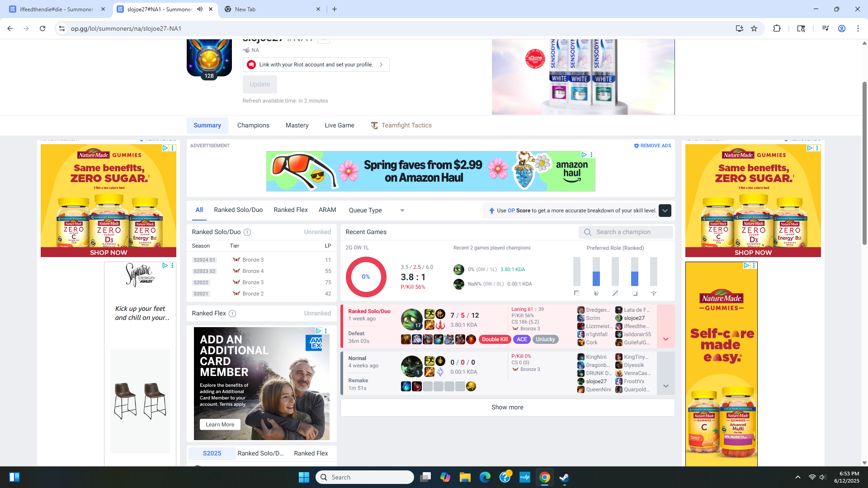This screenshot has width=868, height=488.
Task: Collapse the OP Score banner chevron
Action: point(665,211)
